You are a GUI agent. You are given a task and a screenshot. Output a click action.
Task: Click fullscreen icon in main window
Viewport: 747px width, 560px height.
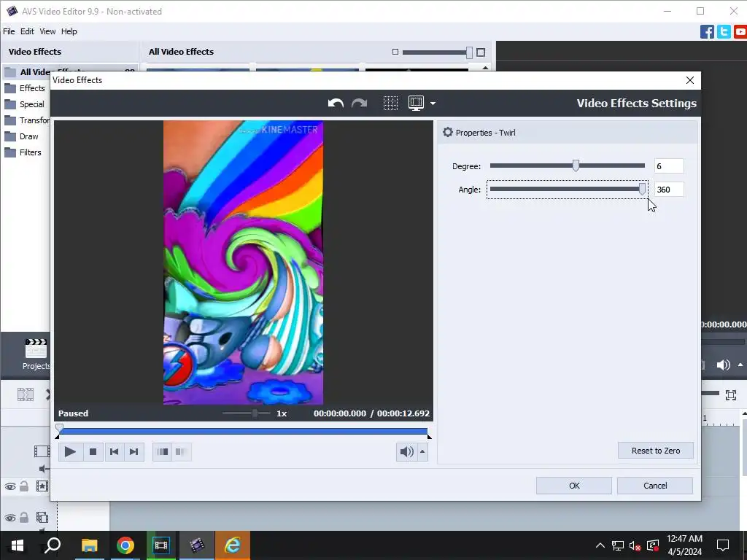pyautogui.click(x=731, y=394)
